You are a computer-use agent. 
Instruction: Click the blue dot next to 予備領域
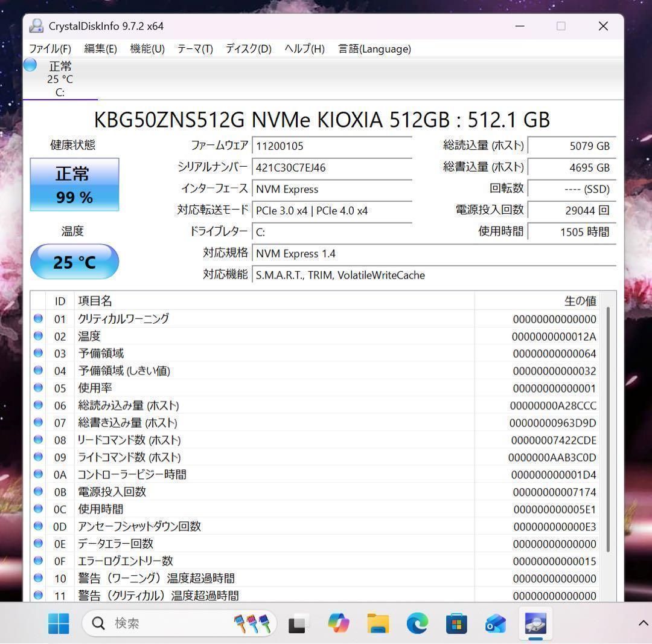click(x=38, y=353)
